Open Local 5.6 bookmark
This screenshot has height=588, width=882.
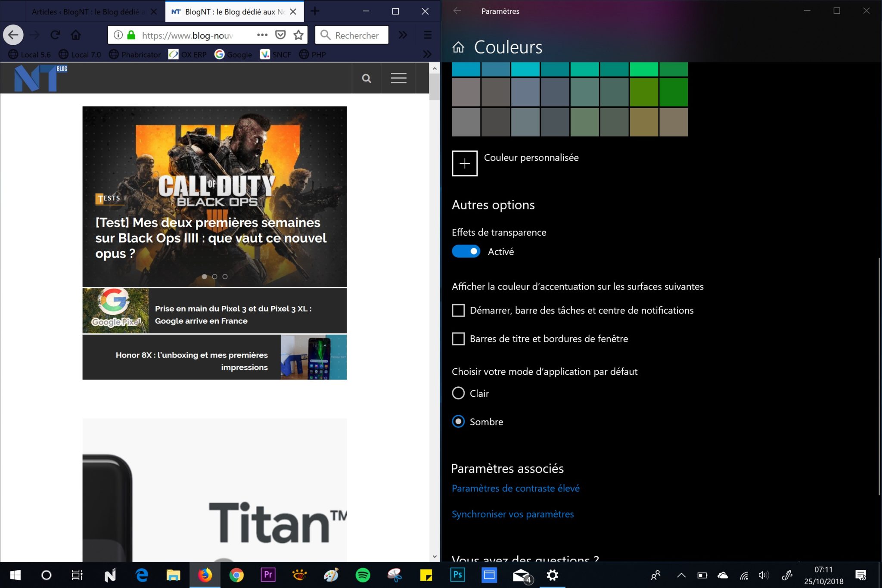[x=30, y=54]
